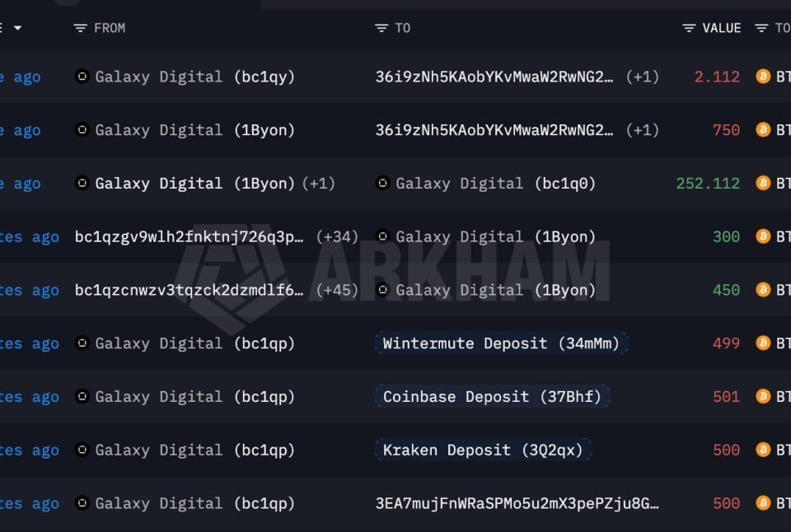
Task: Open the Kraken Deposit (3Q2qx) tag
Action: [x=483, y=450]
